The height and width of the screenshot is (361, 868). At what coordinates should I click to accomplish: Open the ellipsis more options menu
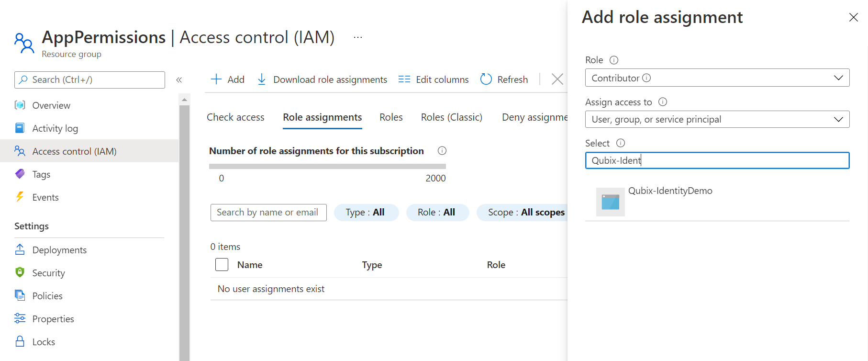coord(358,37)
